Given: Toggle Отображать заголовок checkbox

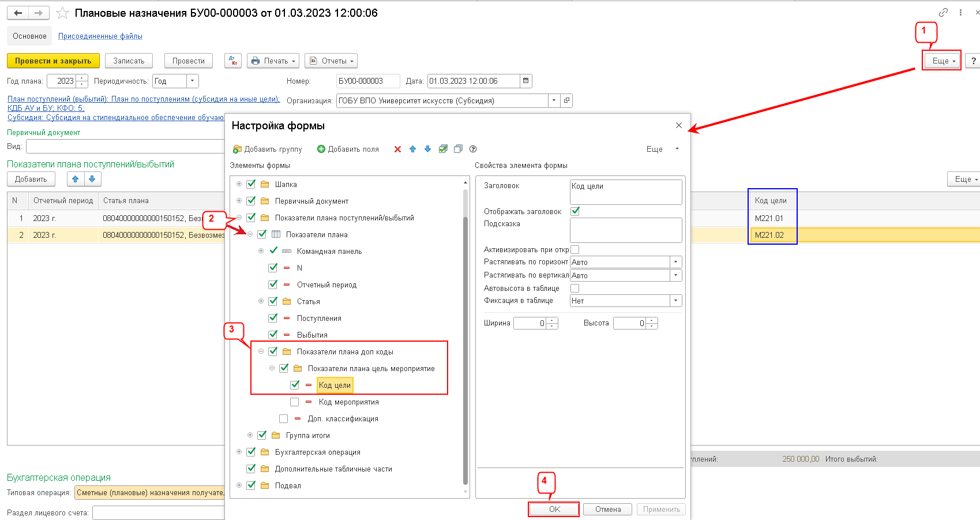Looking at the screenshot, I should coord(575,211).
